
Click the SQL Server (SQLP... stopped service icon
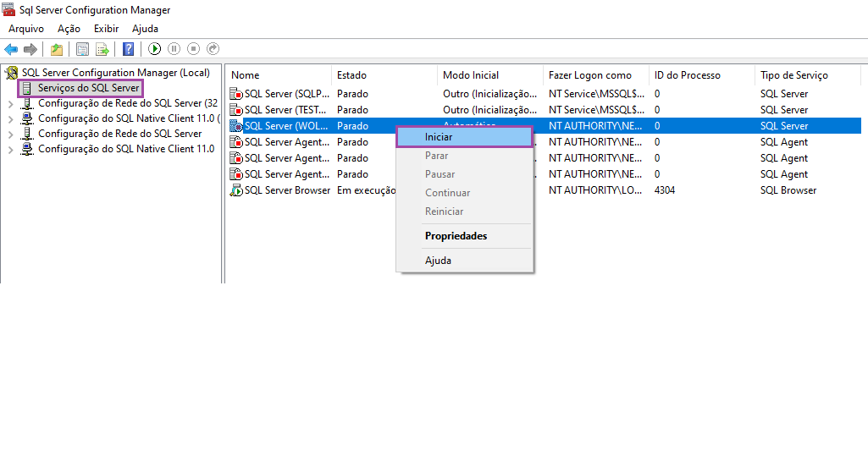point(236,94)
